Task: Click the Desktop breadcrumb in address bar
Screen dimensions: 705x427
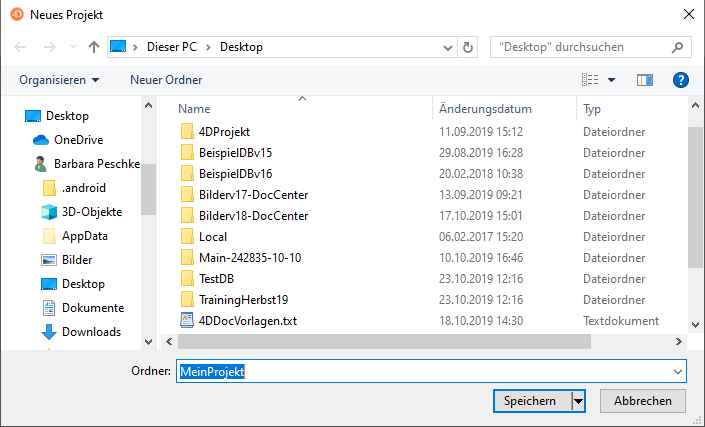Action: pos(241,47)
